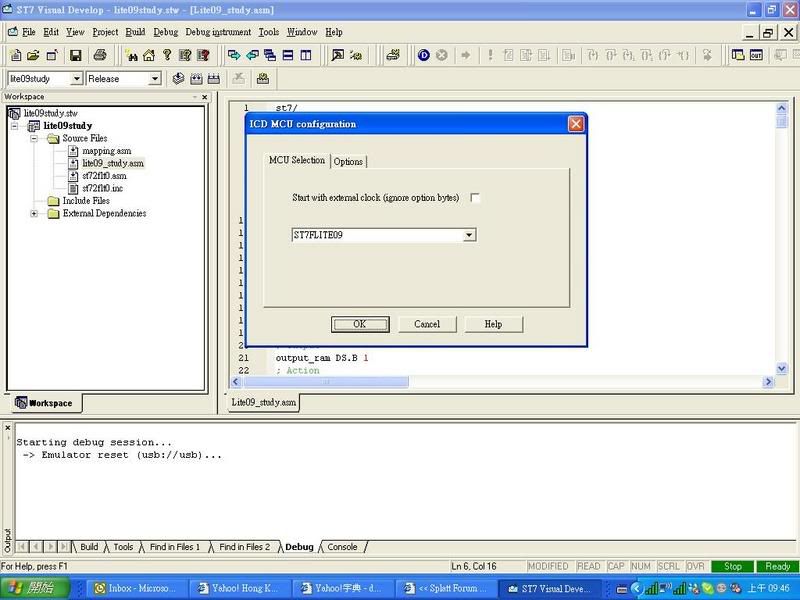Click the New file toolbar icon

[x=16, y=55]
